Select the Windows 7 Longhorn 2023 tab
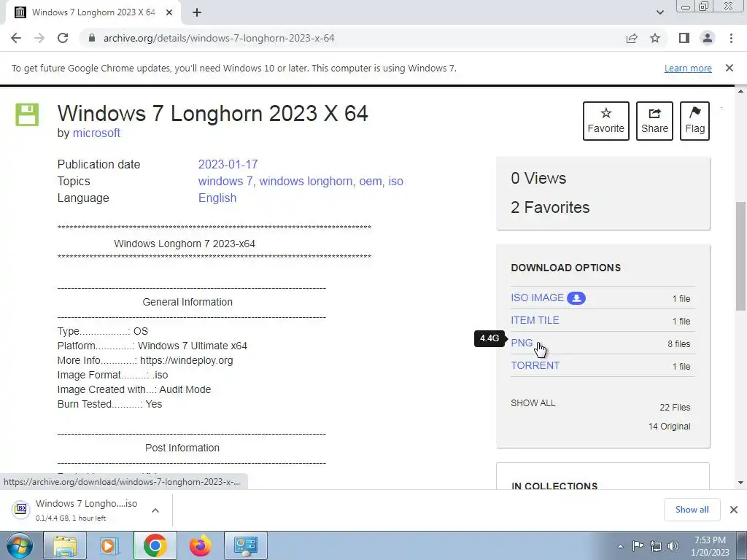 tap(93, 12)
